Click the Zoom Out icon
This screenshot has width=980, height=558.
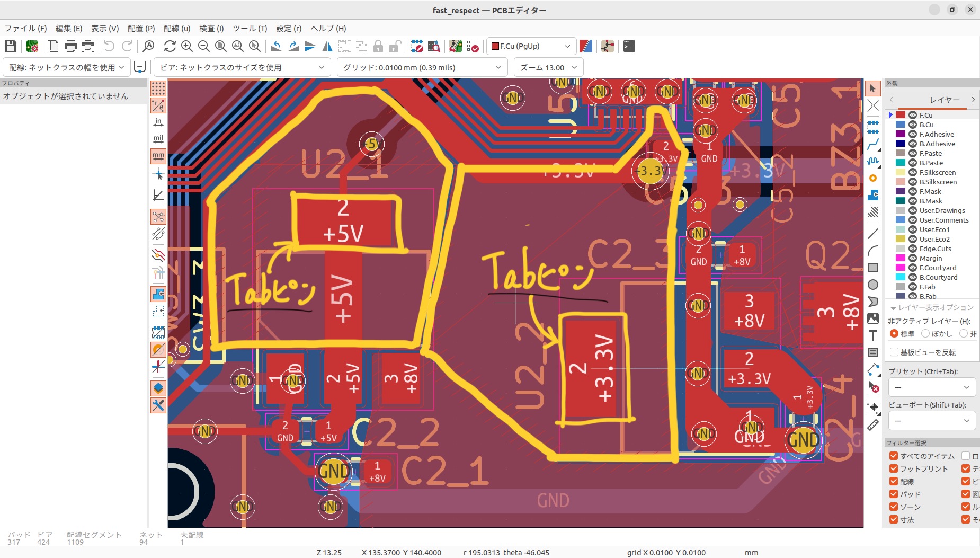click(x=204, y=46)
